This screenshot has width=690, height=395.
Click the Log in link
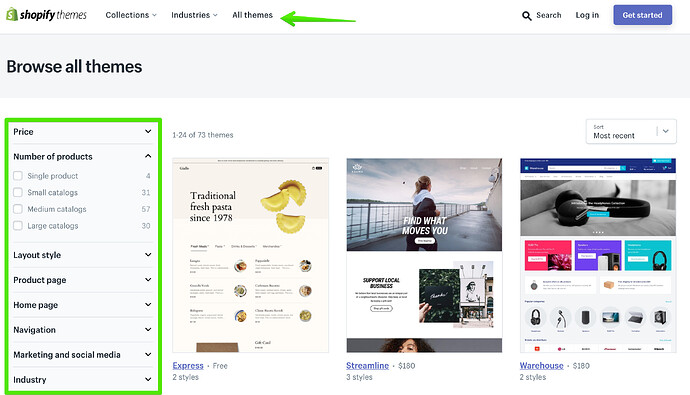click(x=587, y=15)
